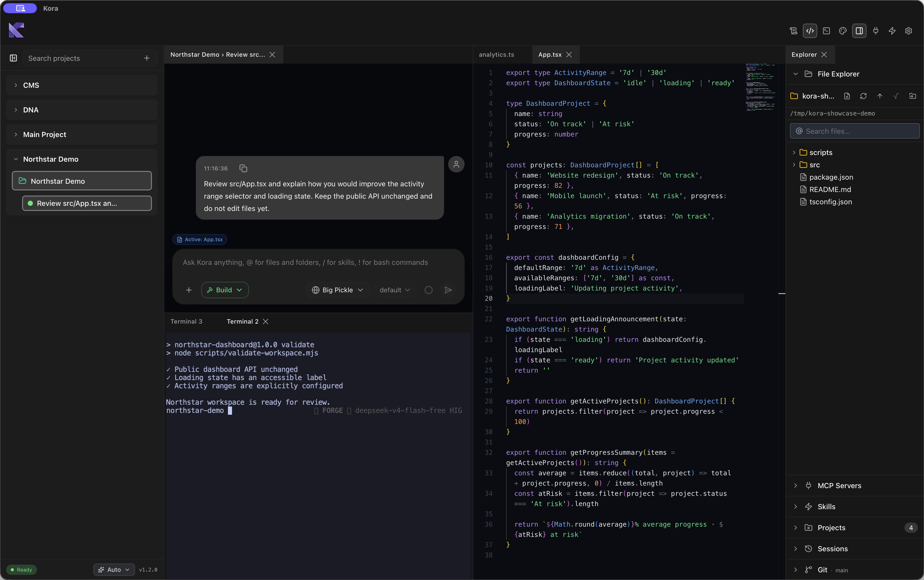Viewport: 924px width, 580px height.
Task: Select the Northstar Demo folder item
Action: click(82, 181)
